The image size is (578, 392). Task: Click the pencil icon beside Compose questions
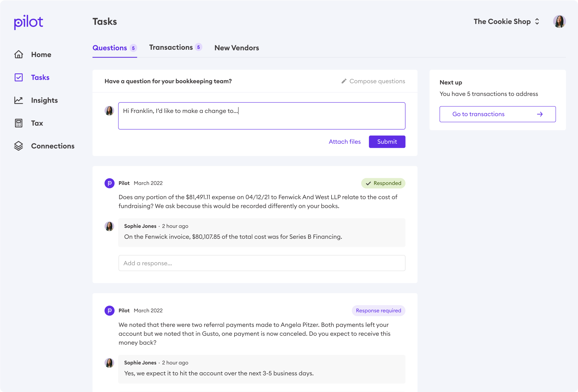click(x=344, y=81)
